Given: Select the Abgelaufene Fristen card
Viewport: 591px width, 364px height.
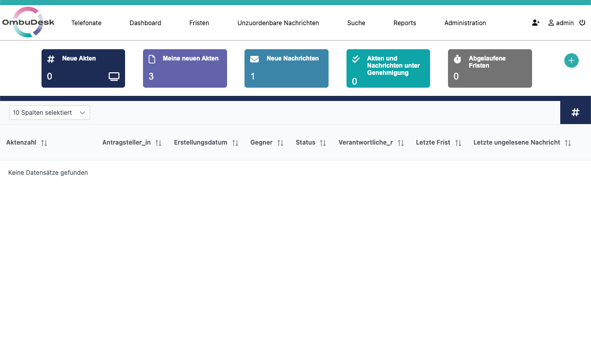Looking at the screenshot, I should tap(490, 68).
